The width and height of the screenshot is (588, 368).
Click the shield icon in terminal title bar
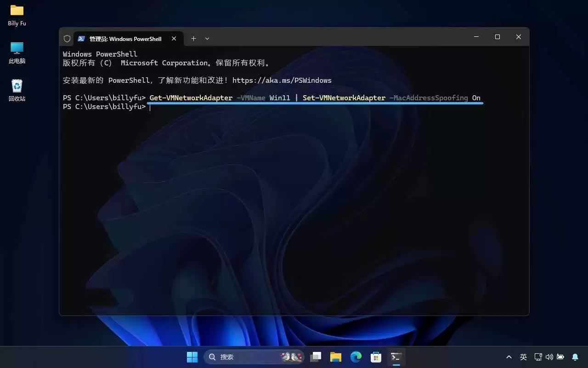click(x=67, y=39)
